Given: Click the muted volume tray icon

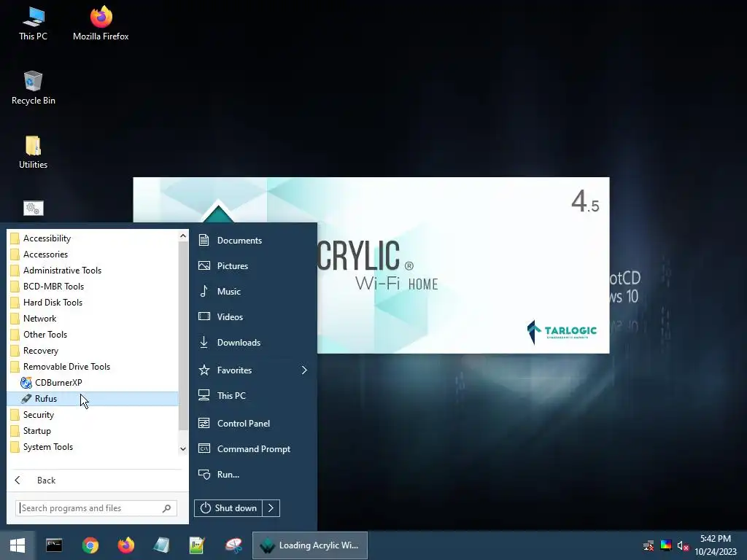Looking at the screenshot, I should (x=683, y=545).
